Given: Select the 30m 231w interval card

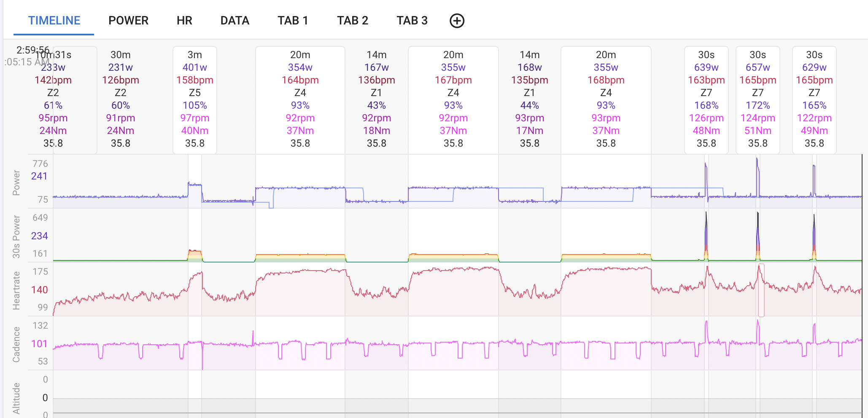Looking at the screenshot, I should tap(120, 100).
